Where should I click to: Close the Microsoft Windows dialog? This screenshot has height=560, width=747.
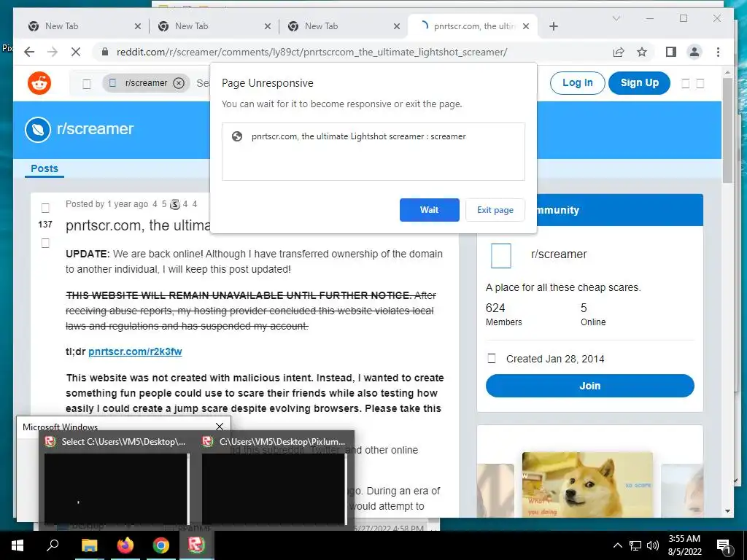pos(219,427)
